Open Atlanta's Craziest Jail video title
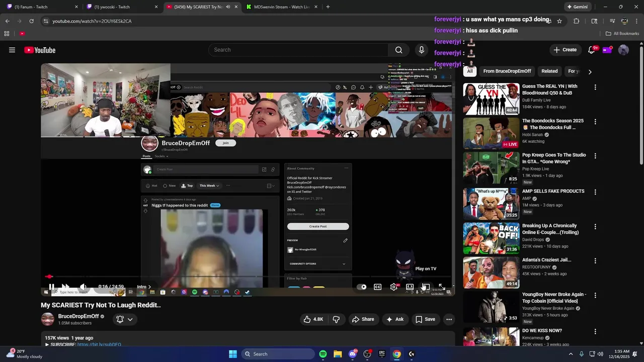This screenshot has height=362, width=644. [546, 260]
